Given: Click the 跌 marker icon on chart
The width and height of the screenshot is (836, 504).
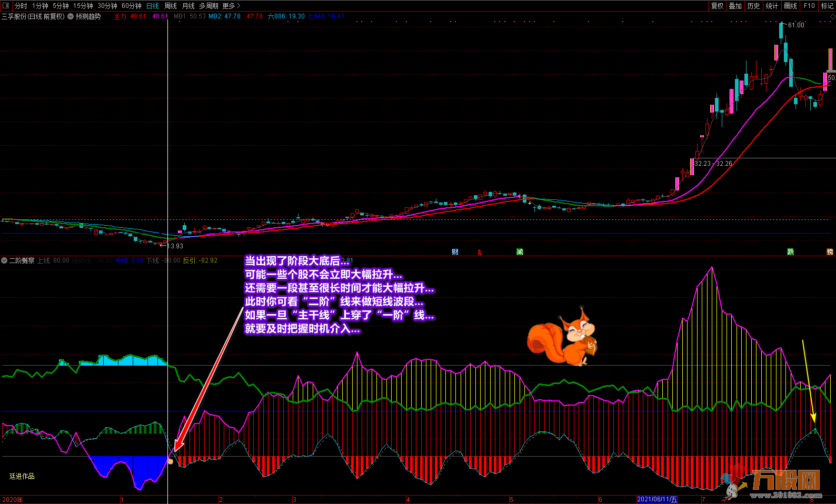Looking at the screenshot, I should (x=790, y=252).
